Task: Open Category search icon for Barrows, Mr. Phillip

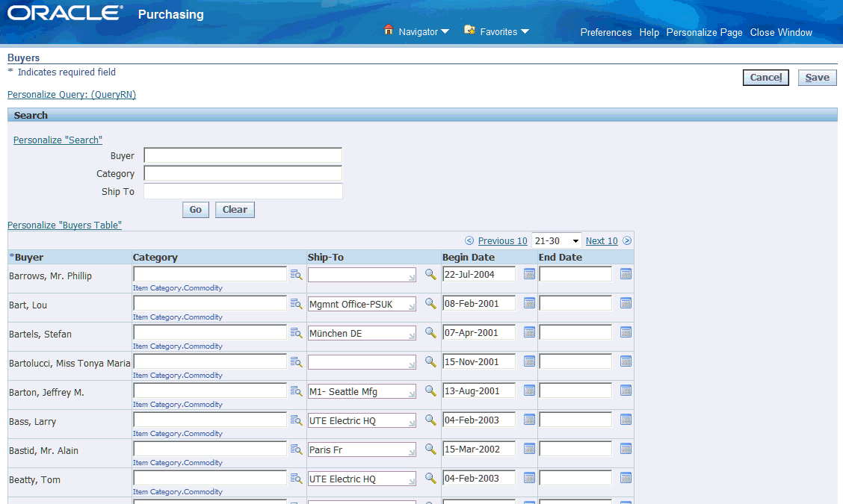Action: (296, 275)
